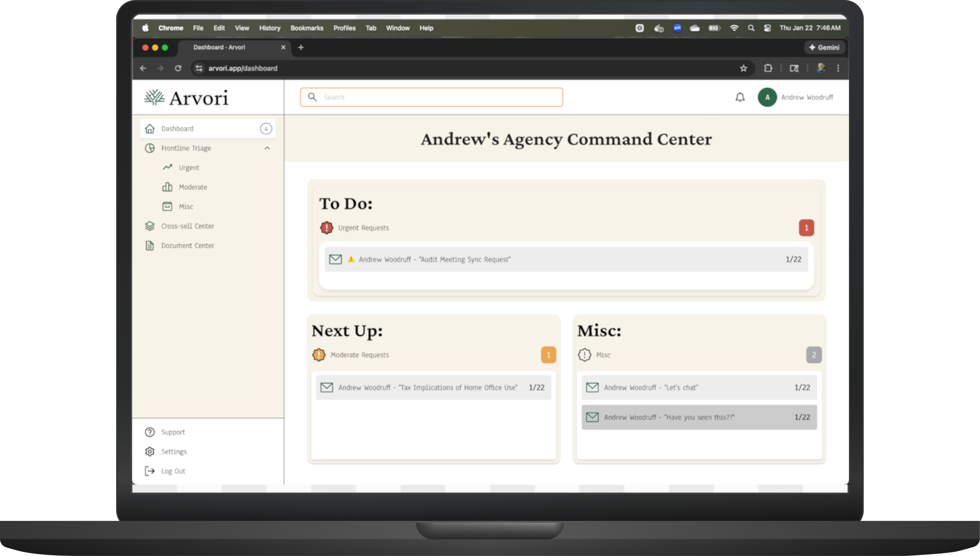Open Misc under Frontline Triage
The image size is (980, 556).
(x=185, y=207)
